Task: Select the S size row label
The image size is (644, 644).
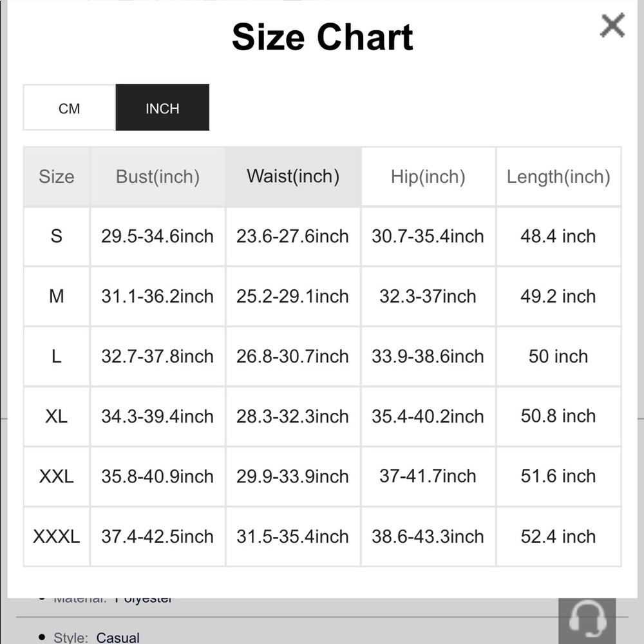Action: (x=57, y=236)
